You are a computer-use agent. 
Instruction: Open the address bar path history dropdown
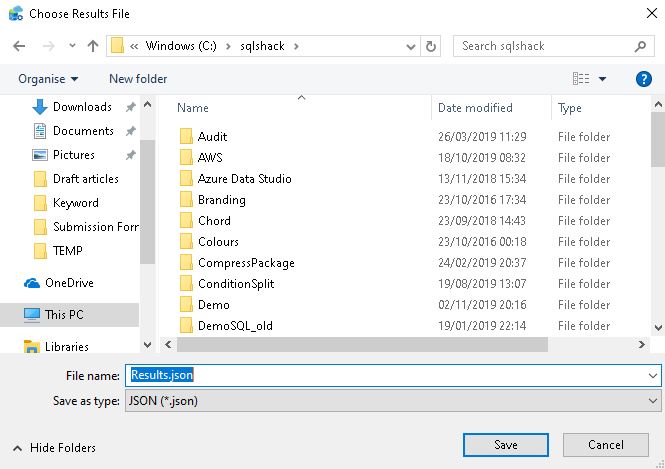(x=412, y=46)
